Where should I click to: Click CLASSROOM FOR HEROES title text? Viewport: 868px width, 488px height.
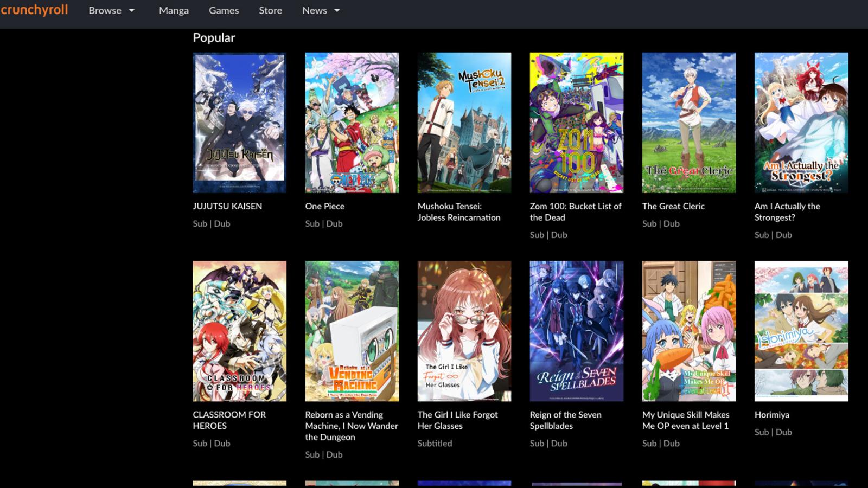pos(229,420)
